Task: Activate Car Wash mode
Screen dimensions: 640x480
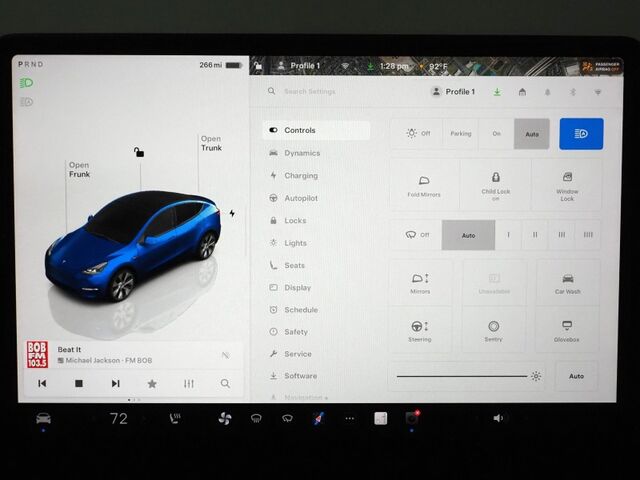Action: [x=567, y=283]
